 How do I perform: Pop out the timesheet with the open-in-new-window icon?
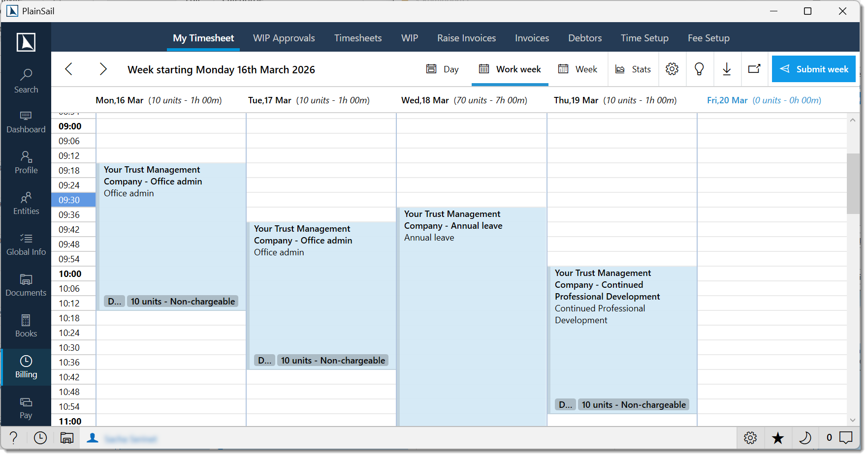[x=754, y=69]
